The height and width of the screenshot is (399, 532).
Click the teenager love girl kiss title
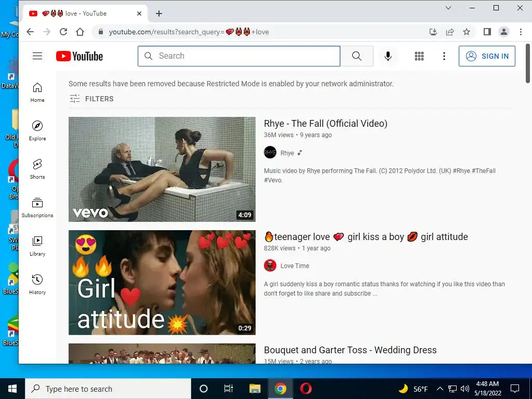coord(366,237)
